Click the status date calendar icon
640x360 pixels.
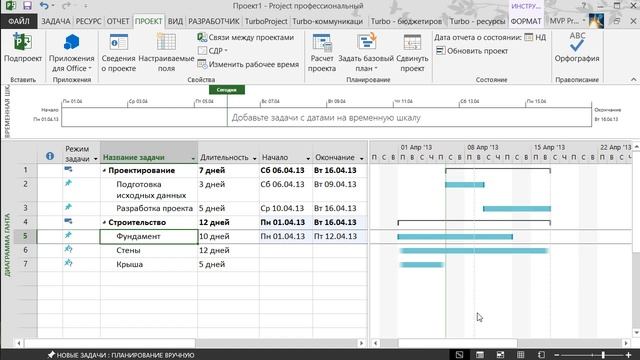click(529, 37)
